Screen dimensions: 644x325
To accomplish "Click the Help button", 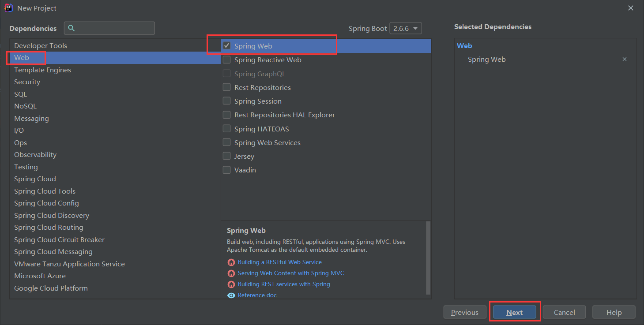I will [614, 312].
